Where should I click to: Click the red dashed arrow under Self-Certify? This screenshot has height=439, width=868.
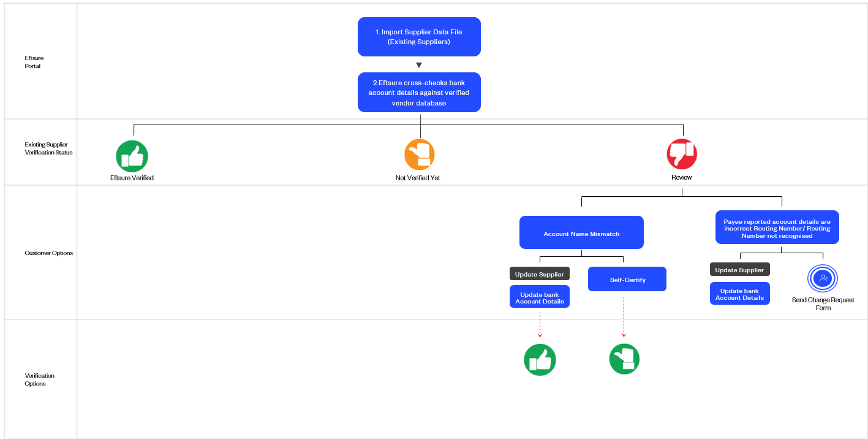pyautogui.click(x=624, y=317)
